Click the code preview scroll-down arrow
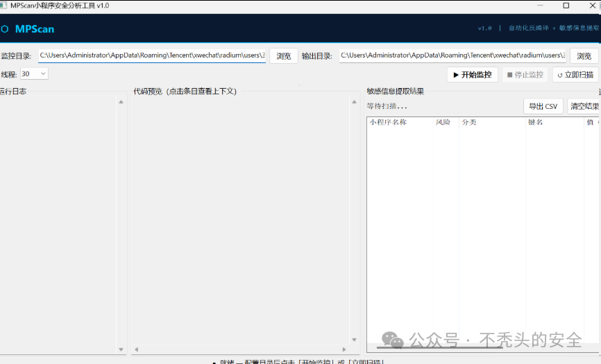 [354, 340]
